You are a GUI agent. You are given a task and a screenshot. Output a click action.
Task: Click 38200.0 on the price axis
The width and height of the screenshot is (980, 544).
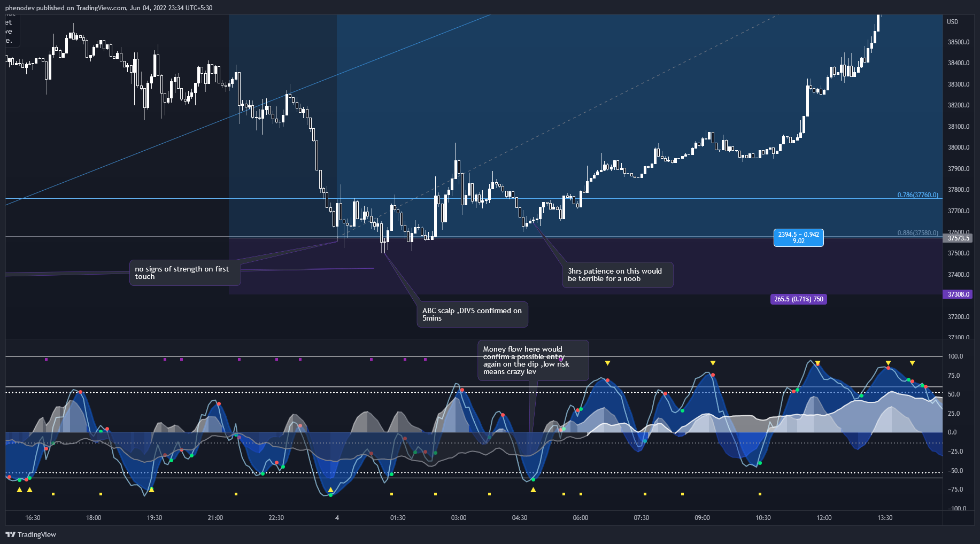959,105
